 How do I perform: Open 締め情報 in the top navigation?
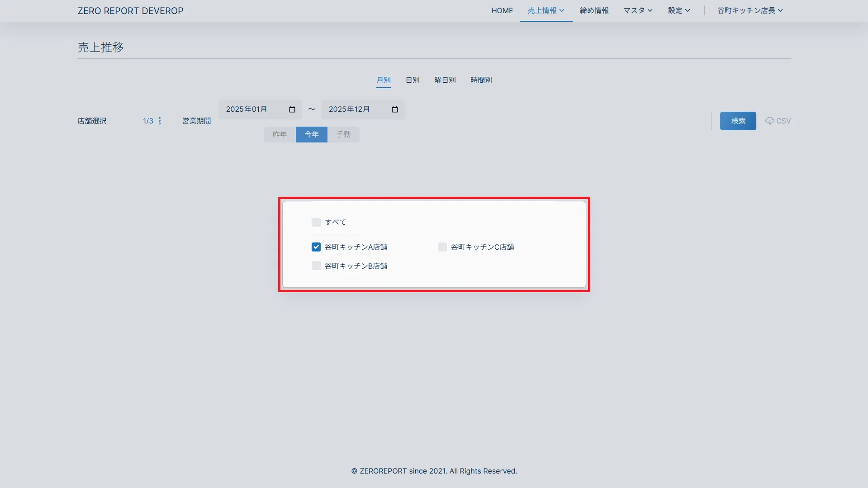click(594, 10)
